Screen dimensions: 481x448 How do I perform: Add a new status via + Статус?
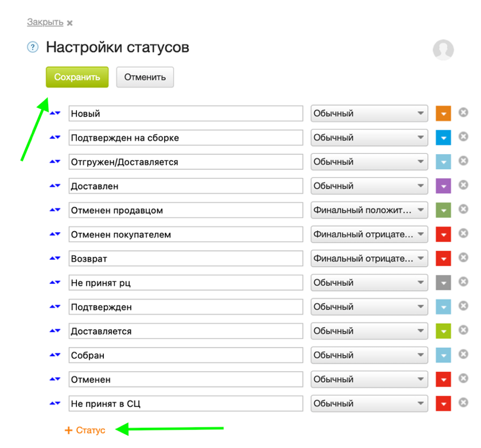click(86, 430)
